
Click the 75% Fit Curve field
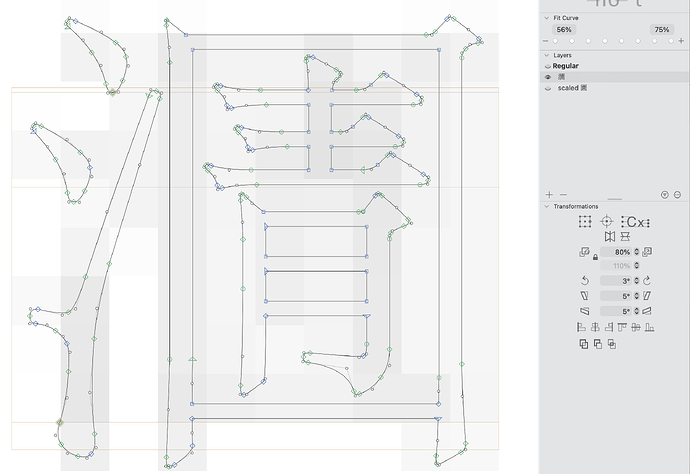(661, 30)
